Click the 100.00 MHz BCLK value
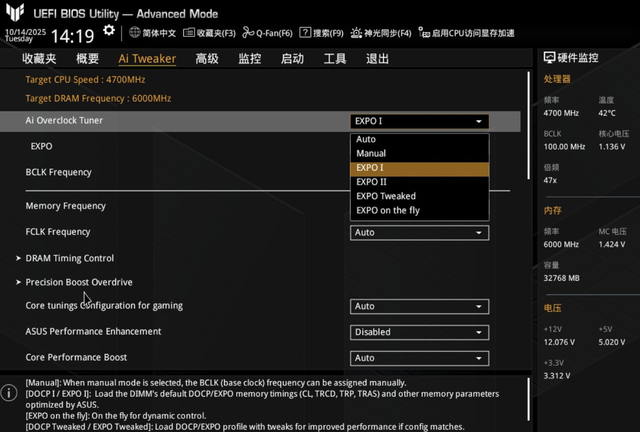640x432 pixels. click(x=564, y=147)
